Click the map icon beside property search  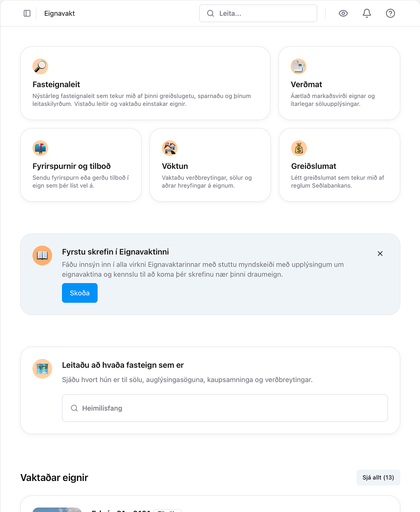42,369
